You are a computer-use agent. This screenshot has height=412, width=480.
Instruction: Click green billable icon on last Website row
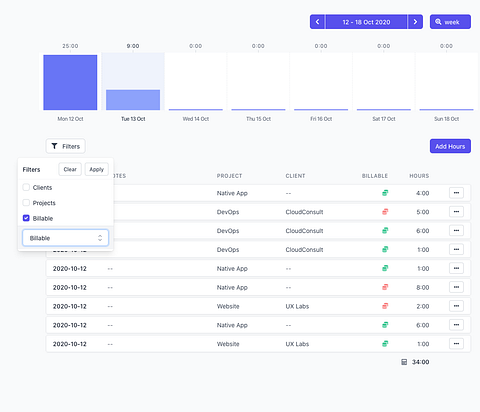click(x=385, y=344)
